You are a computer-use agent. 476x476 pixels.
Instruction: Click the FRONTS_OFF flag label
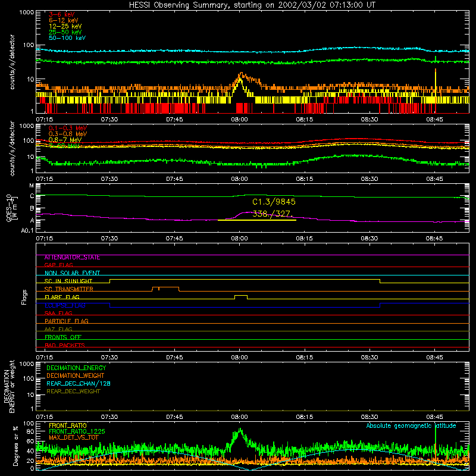click(63, 337)
